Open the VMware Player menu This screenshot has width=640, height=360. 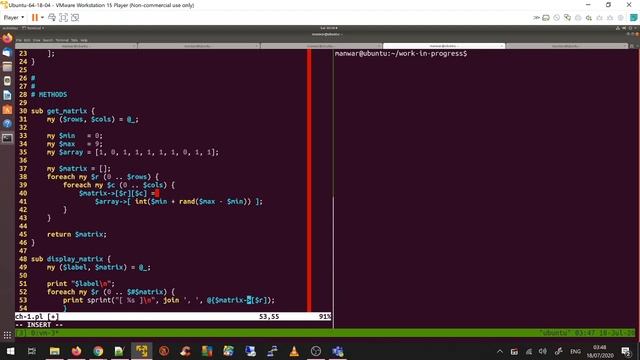tap(13, 18)
